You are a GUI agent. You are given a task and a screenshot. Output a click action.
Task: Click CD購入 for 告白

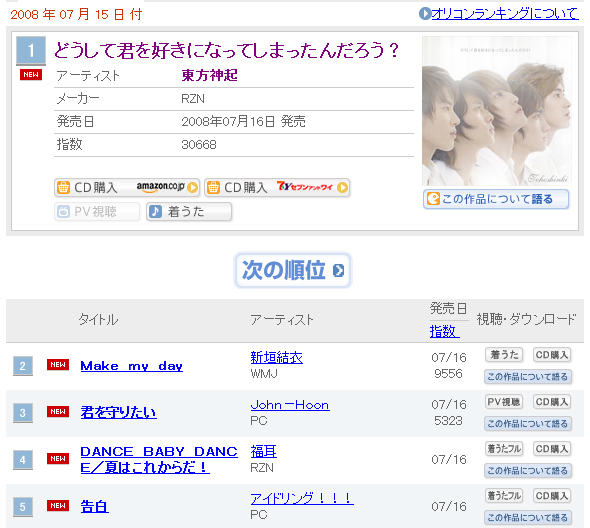pos(552,496)
